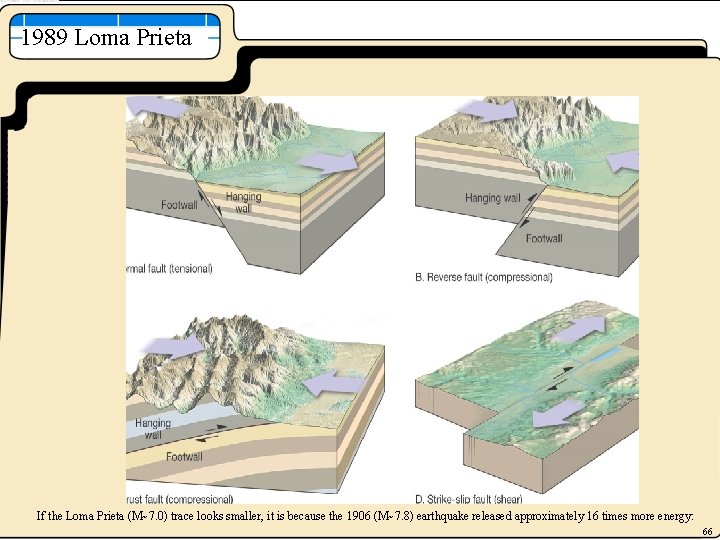Screen dimensions: 720x540
Task: Select the thrust fault (compressional) caption
Action: [180, 499]
